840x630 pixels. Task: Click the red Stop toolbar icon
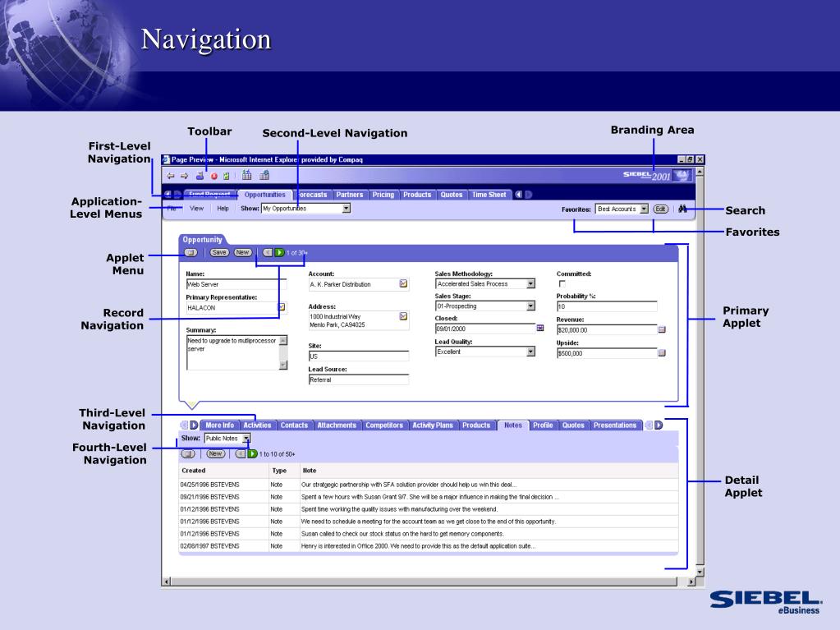click(x=213, y=176)
